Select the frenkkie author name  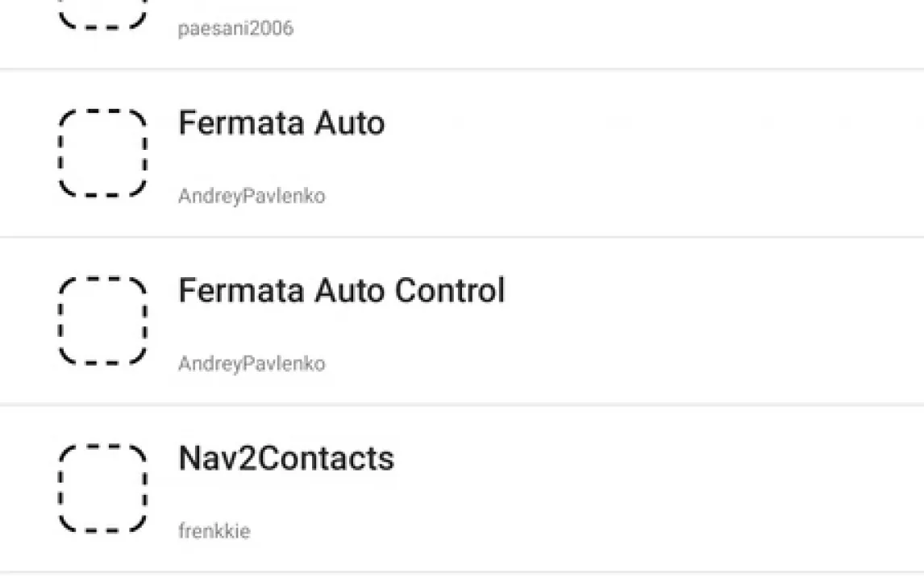click(x=214, y=532)
